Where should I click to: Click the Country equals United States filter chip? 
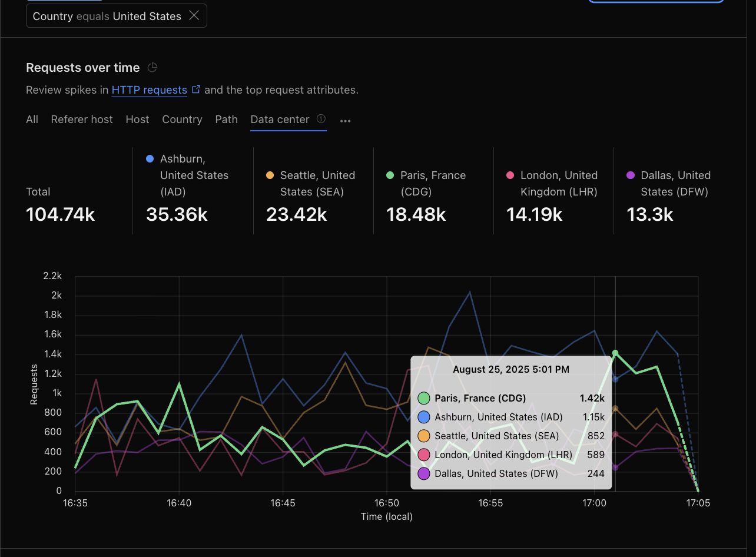tap(116, 16)
